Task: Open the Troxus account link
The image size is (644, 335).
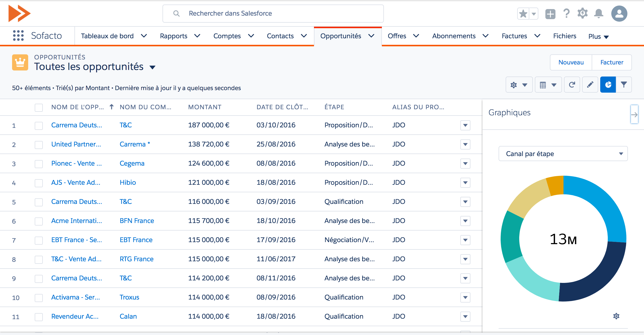Action: (129, 297)
